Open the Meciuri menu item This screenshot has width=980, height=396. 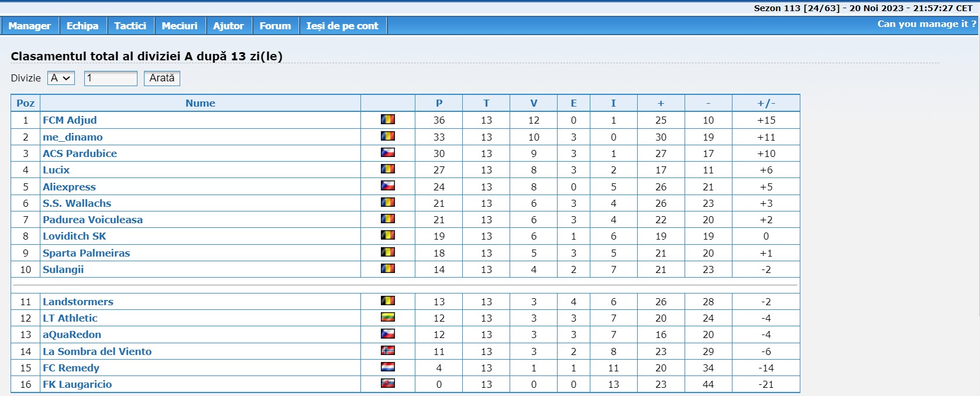click(x=180, y=26)
